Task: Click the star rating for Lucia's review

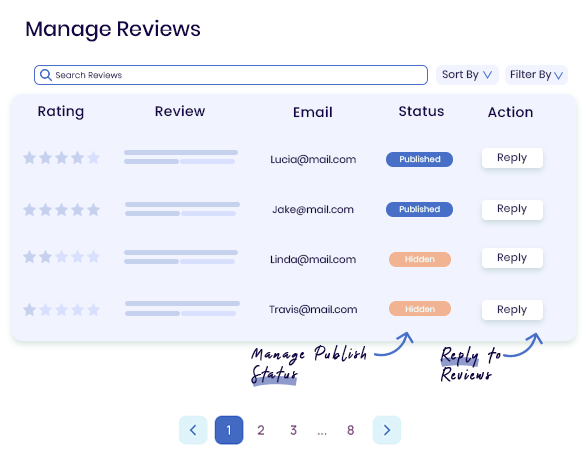Action: click(61, 158)
